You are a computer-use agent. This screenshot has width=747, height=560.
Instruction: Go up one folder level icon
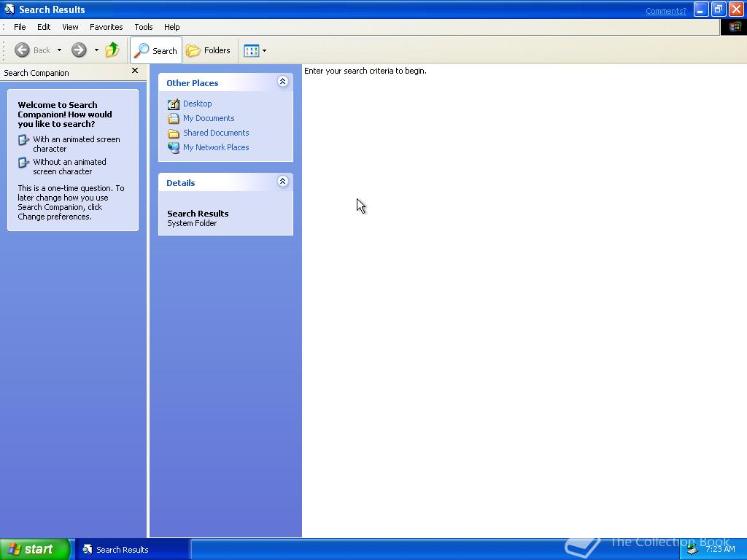click(112, 50)
